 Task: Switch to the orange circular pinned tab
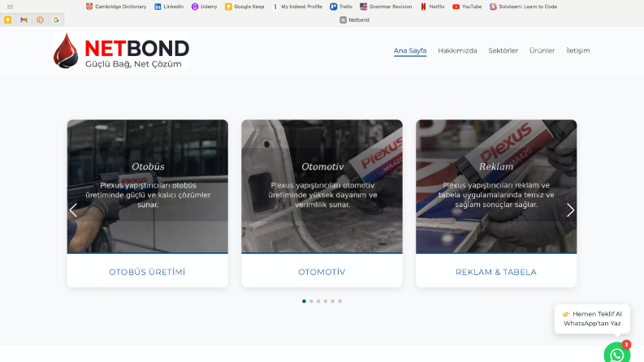pos(40,19)
